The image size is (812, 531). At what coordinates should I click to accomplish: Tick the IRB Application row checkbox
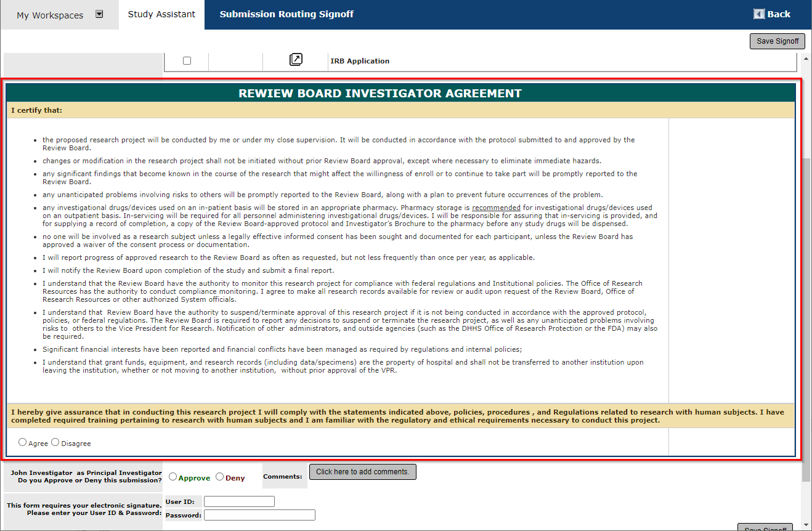pos(187,60)
